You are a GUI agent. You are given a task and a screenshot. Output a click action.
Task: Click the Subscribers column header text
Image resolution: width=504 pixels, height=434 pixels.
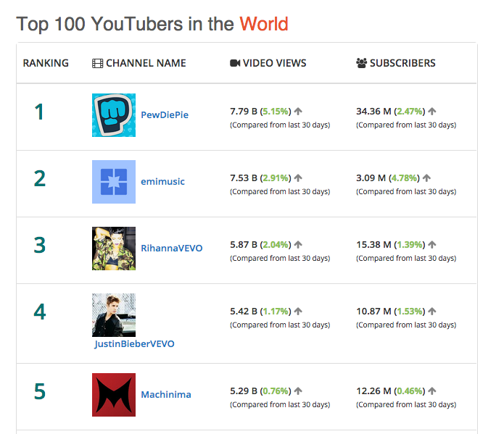[x=402, y=63]
